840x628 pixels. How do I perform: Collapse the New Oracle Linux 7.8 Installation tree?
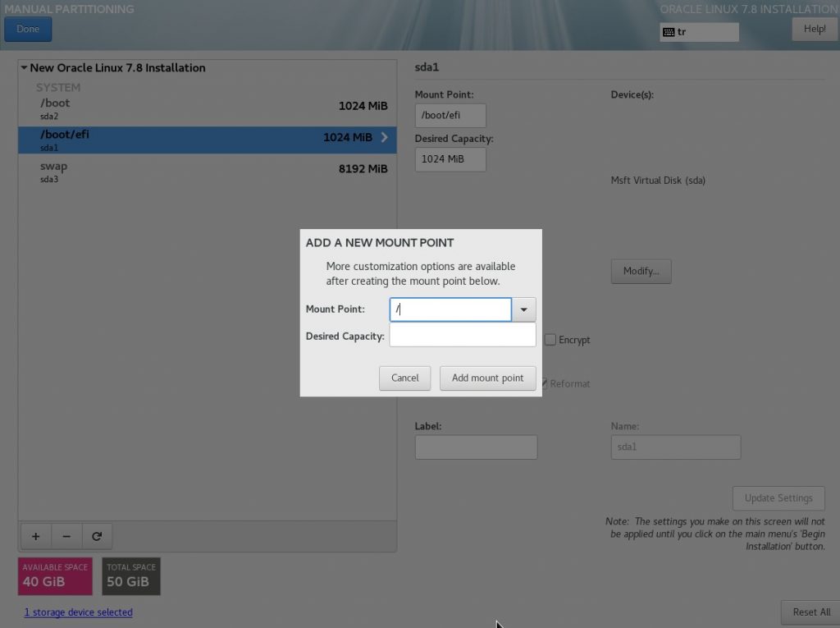coord(24,67)
